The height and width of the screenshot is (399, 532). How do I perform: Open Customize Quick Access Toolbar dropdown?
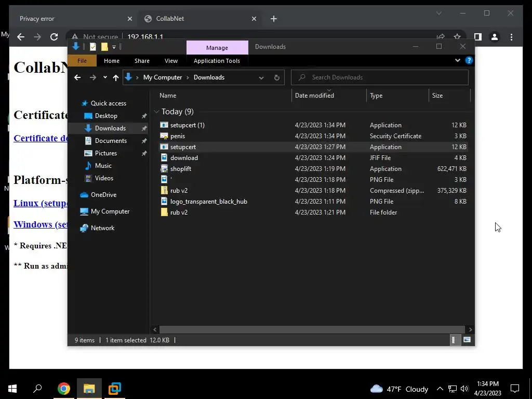click(114, 47)
